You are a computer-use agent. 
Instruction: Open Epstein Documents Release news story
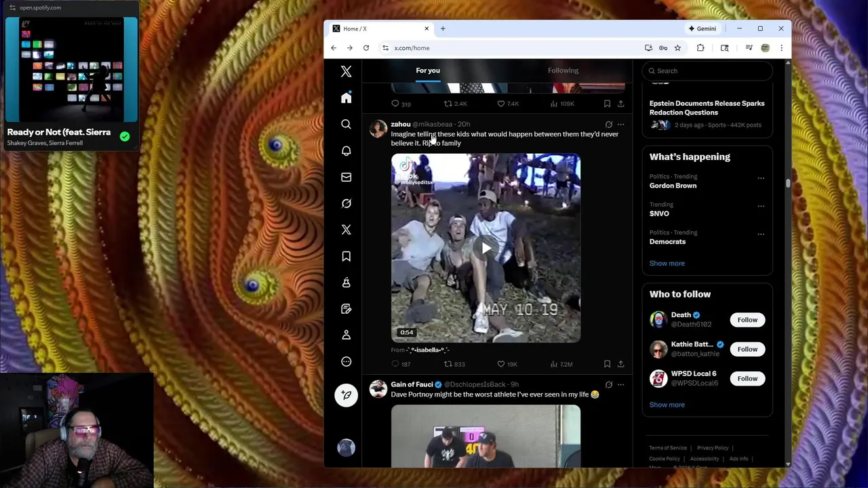pyautogui.click(x=707, y=108)
